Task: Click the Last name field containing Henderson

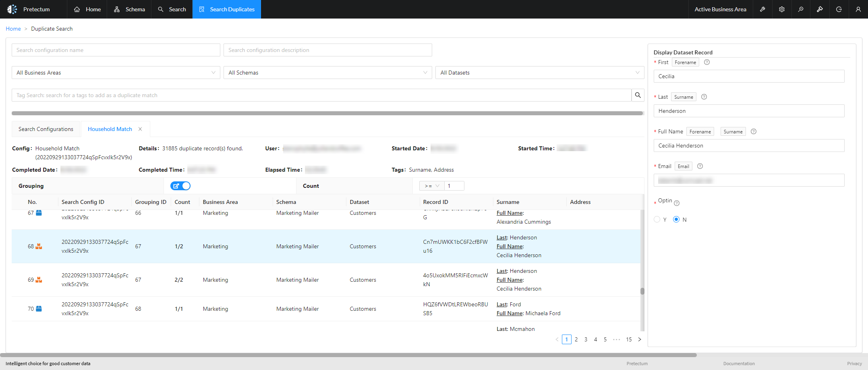Action: pos(749,111)
